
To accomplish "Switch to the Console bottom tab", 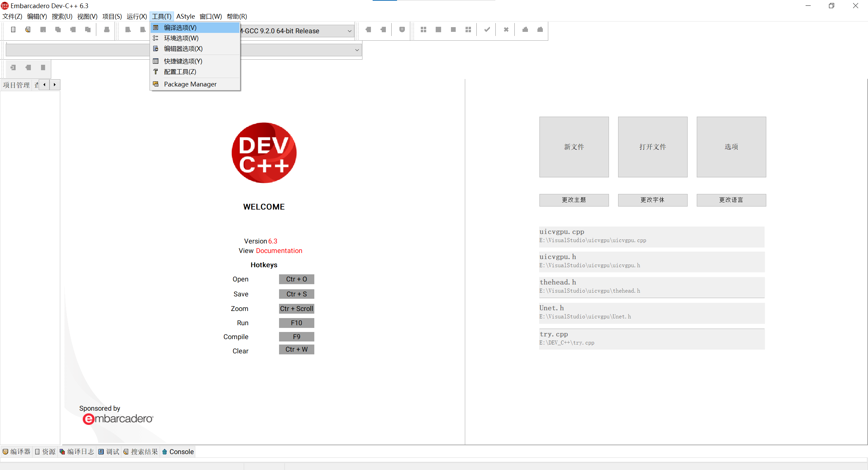I will coord(178,452).
